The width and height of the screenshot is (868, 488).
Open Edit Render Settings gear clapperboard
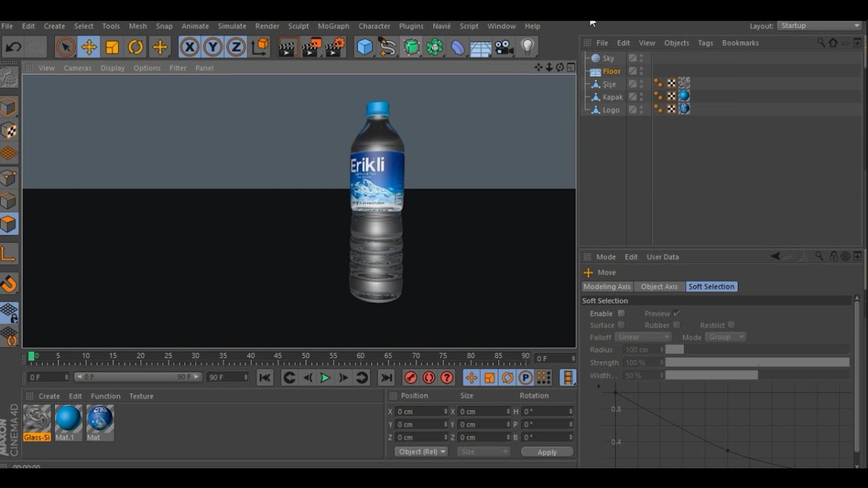pyautogui.click(x=336, y=47)
